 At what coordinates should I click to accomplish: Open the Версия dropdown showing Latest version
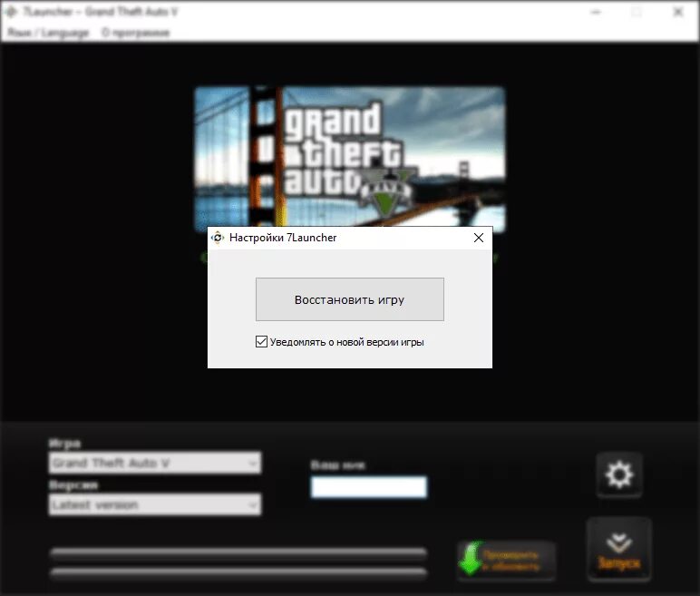tap(155, 504)
